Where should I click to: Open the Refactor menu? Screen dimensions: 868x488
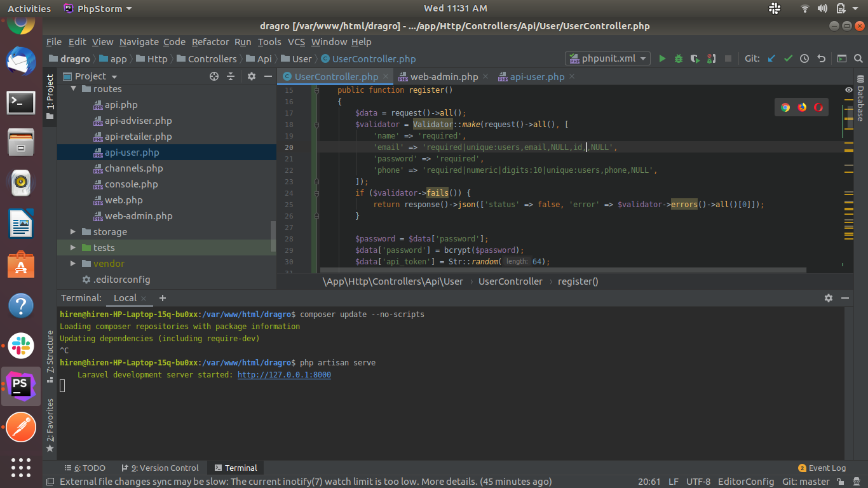click(210, 42)
